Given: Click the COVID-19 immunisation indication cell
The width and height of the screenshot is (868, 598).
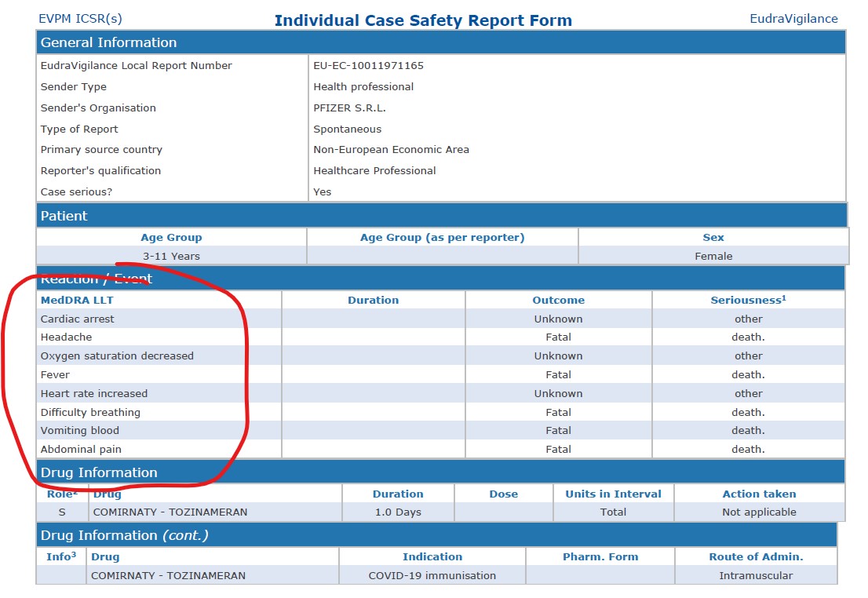Looking at the screenshot, I should (432, 576).
